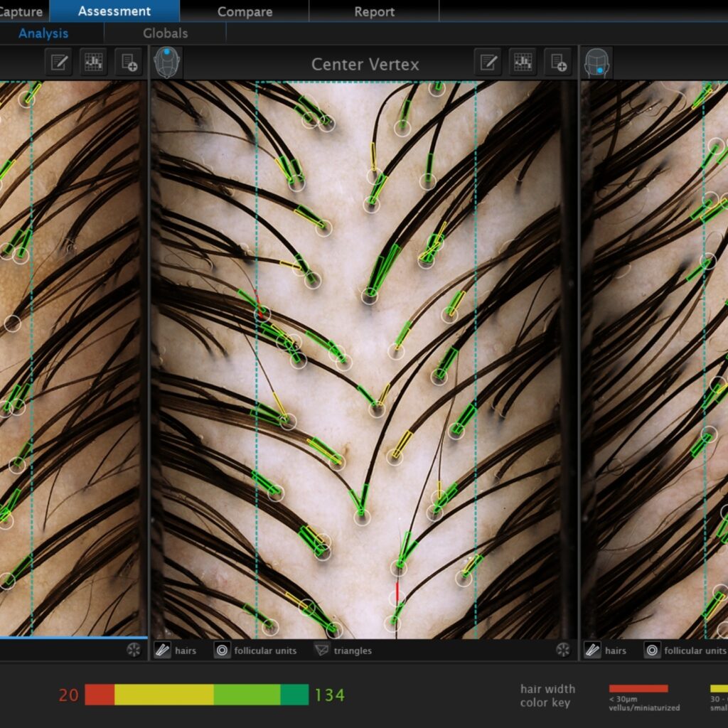The width and height of the screenshot is (728, 728).
Task: Open the histogram chart in the left panel
Action: (x=93, y=63)
